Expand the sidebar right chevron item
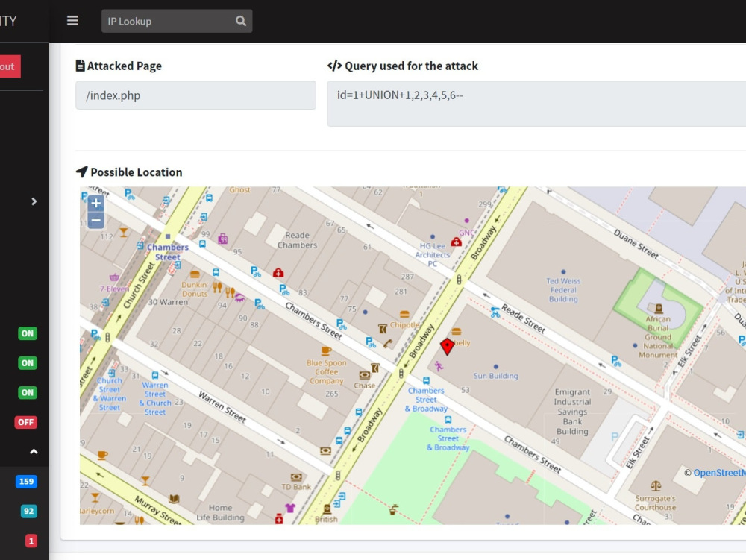 [34, 201]
